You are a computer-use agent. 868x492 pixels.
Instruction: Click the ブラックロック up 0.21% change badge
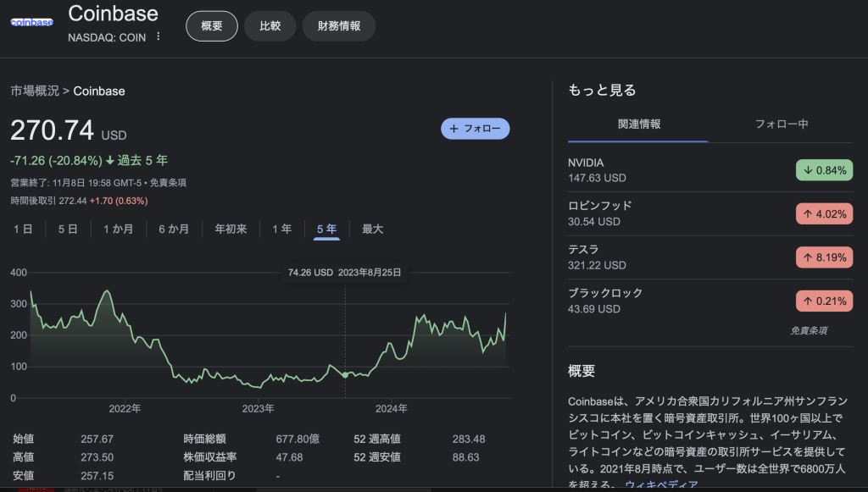(x=822, y=301)
